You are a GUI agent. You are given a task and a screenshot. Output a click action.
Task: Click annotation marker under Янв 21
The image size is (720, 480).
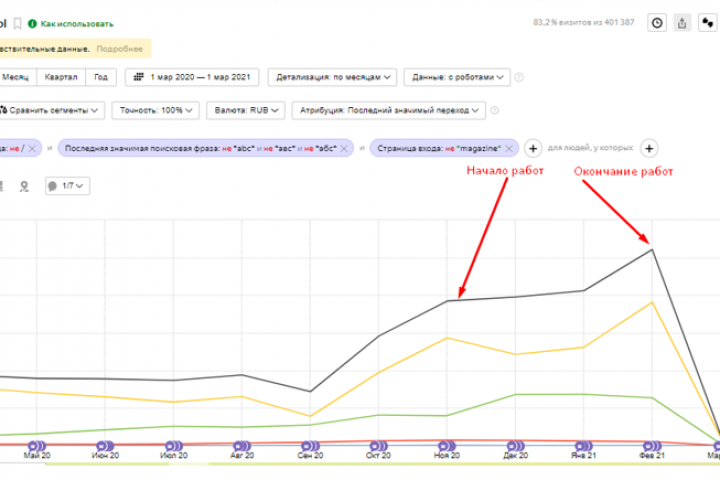pyautogui.click(x=584, y=446)
